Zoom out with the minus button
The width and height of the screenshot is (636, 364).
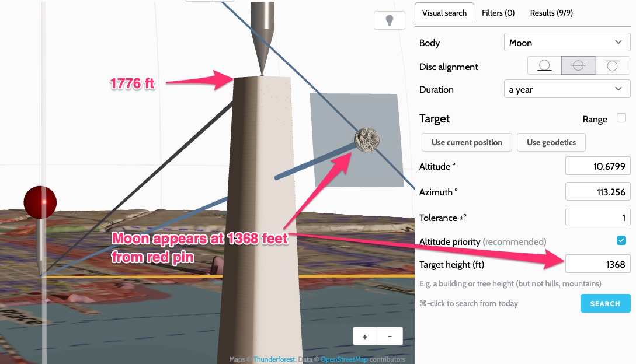click(390, 337)
